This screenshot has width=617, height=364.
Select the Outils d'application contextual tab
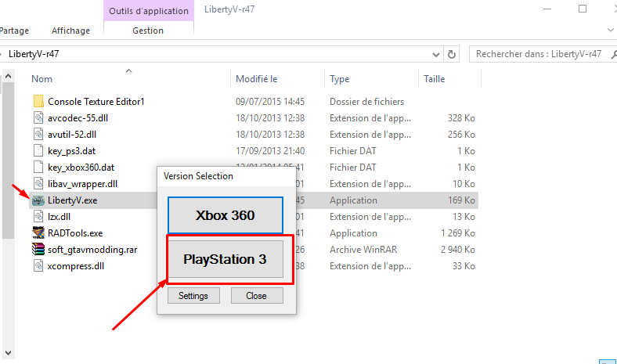pos(149,11)
